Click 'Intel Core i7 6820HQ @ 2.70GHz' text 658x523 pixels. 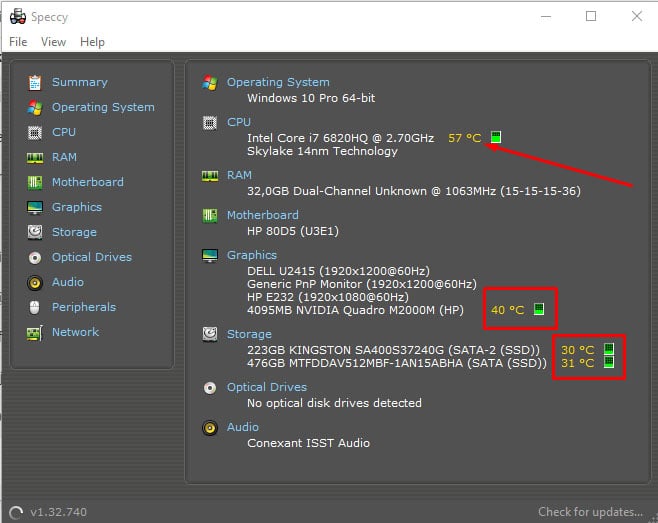pyautogui.click(x=340, y=138)
